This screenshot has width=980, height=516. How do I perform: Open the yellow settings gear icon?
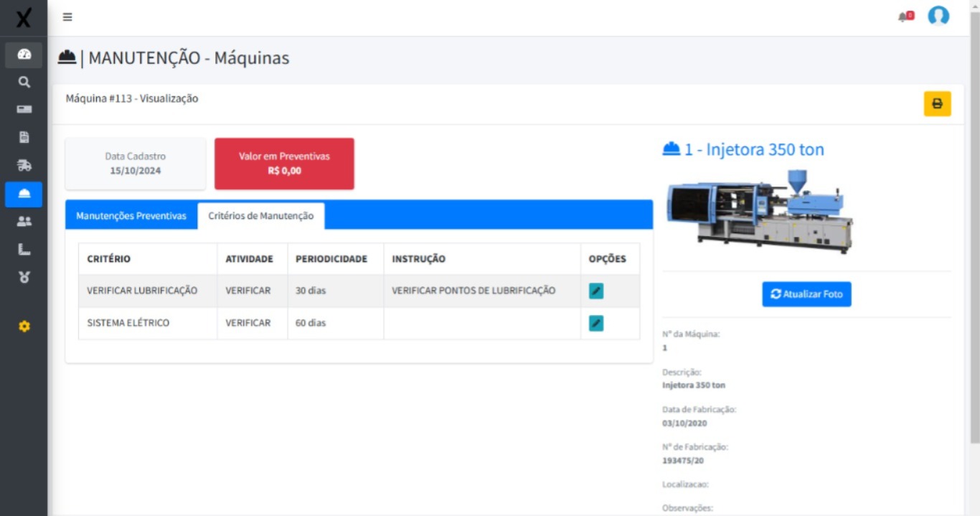(24, 327)
